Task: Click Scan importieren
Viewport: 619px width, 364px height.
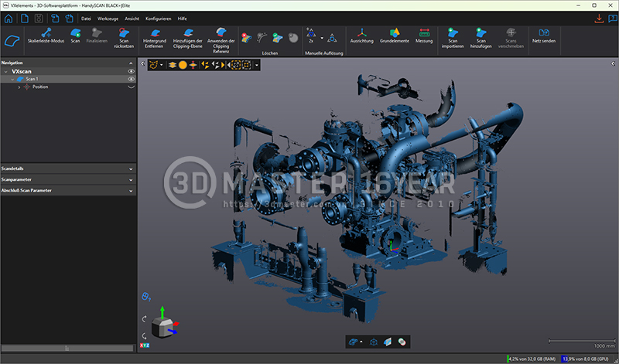Action: [x=453, y=38]
